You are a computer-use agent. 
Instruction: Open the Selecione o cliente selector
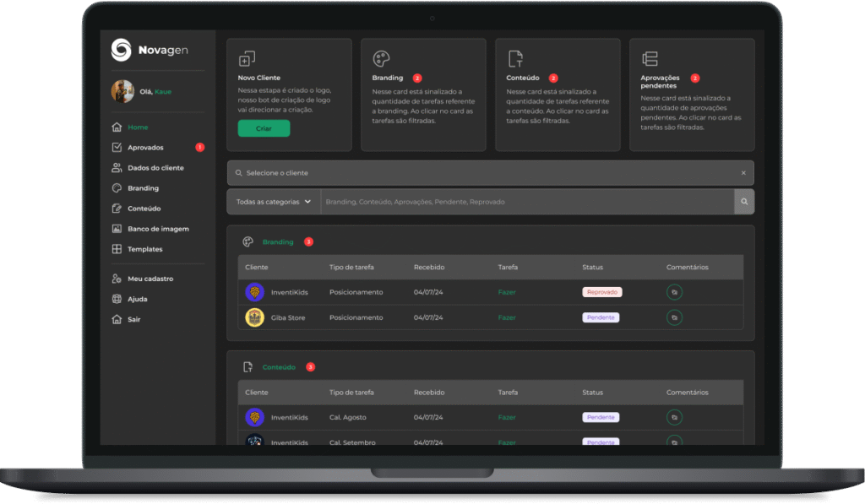tap(481, 173)
